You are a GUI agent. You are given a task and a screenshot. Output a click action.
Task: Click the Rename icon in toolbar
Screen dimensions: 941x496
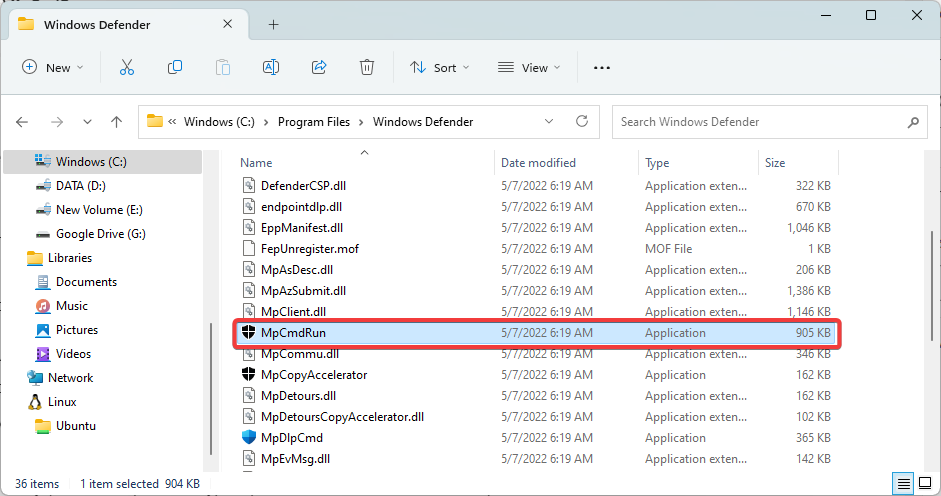(x=271, y=67)
